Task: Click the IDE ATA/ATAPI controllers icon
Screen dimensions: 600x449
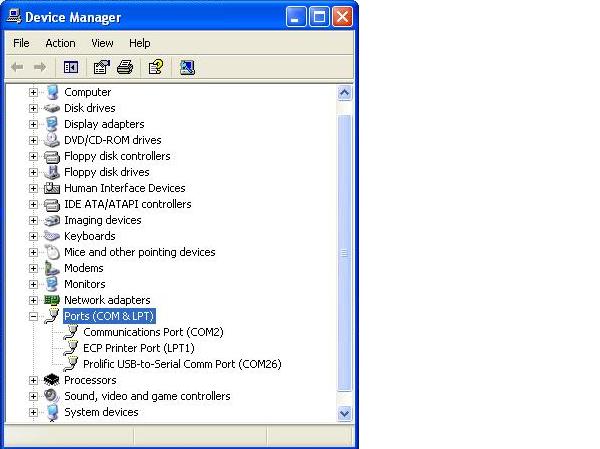Action: click(x=52, y=205)
